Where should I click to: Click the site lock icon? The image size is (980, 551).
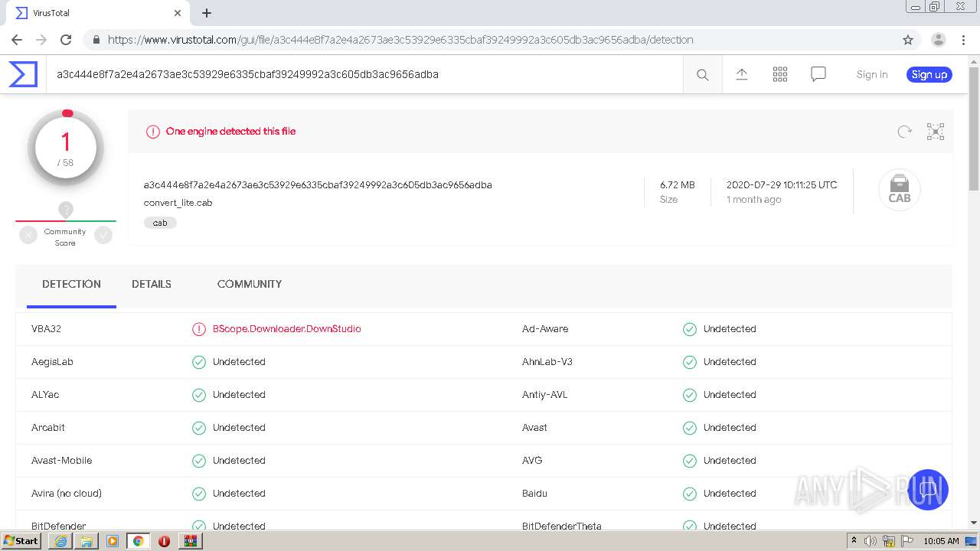96,40
